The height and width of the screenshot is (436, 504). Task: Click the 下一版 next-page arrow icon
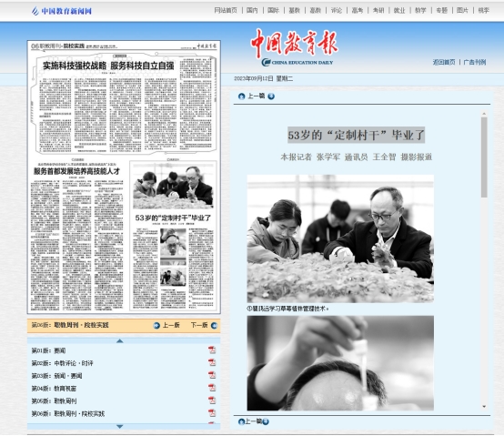point(214,325)
